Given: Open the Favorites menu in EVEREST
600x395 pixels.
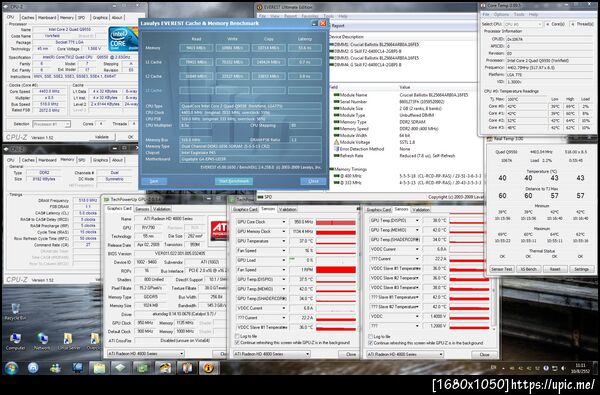Looking at the screenshot, I should pyautogui.click(x=310, y=16).
